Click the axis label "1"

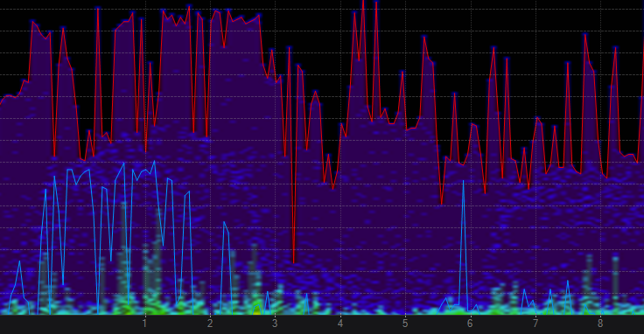[x=144, y=324]
